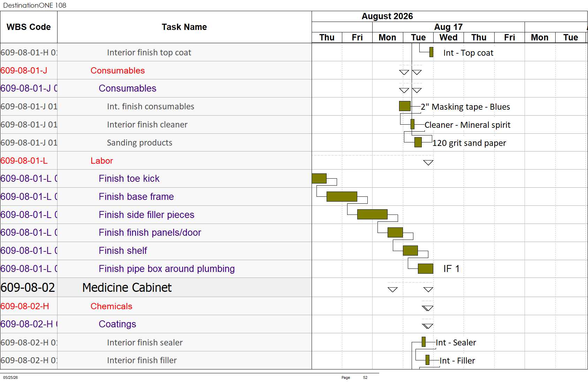Select the Finish base frame task bar

click(342, 196)
